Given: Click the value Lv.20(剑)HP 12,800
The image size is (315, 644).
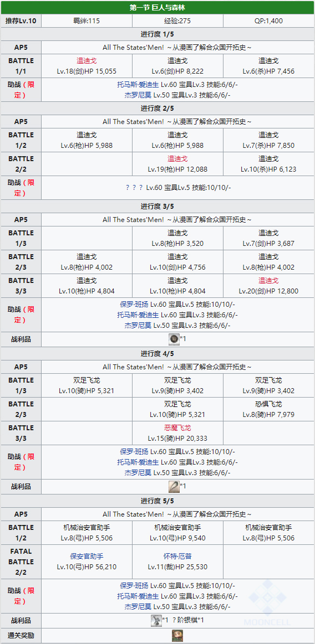Looking at the screenshot, I should tap(268, 291).
